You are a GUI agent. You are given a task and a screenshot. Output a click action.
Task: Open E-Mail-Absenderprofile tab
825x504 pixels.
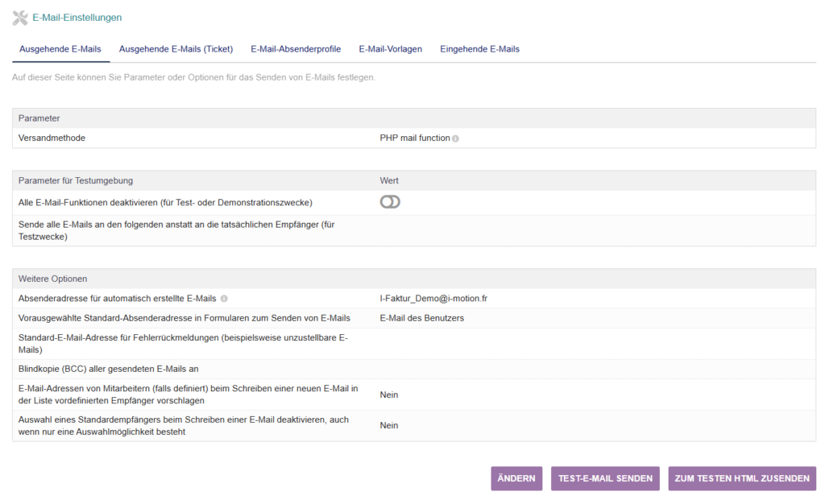pos(296,49)
